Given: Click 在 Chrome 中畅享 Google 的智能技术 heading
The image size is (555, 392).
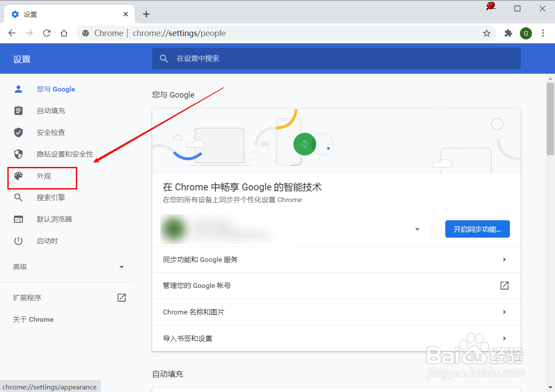Looking at the screenshot, I should [242, 187].
